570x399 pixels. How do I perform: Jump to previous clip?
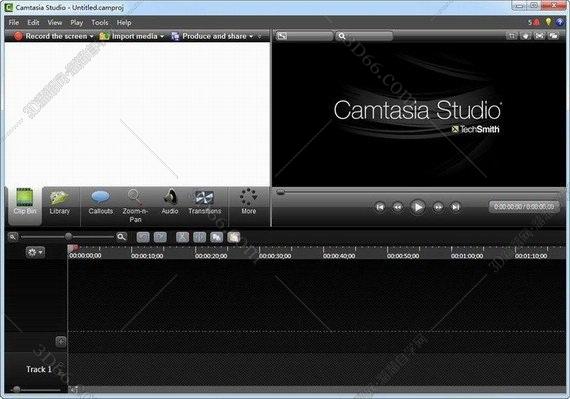(x=380, y=207)
